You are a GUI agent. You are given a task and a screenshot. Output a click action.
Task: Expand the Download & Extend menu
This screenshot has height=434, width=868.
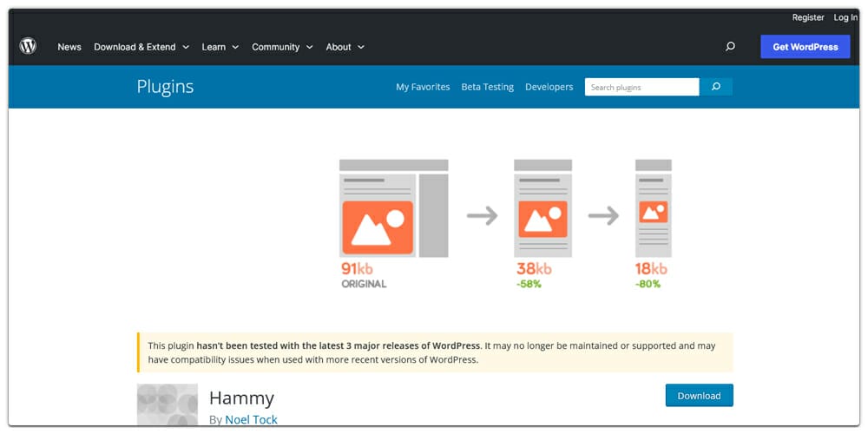tap(141, 47)
